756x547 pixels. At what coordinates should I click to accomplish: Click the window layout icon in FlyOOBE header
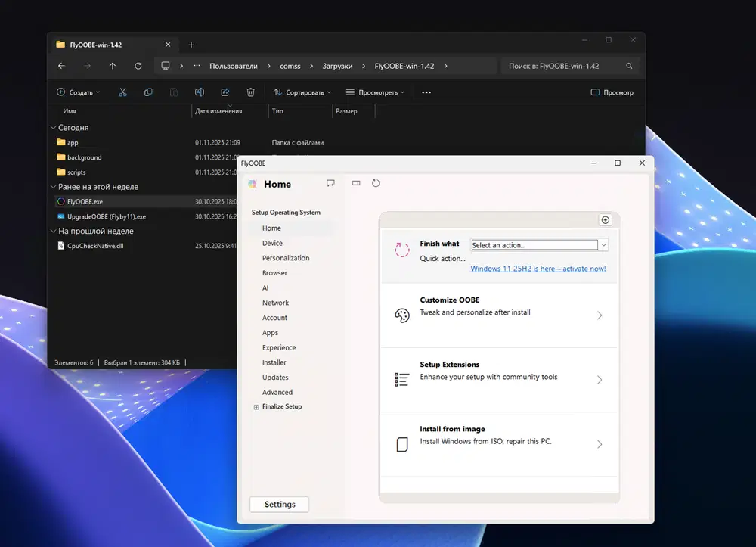[356, 183]
